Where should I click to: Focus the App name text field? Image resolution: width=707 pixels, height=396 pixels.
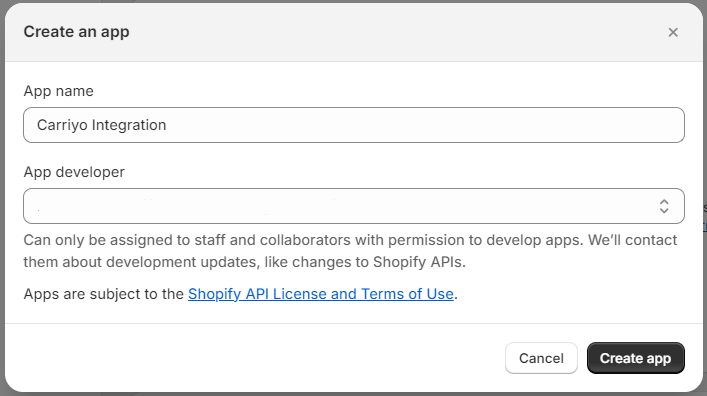[x=354, y=125]
